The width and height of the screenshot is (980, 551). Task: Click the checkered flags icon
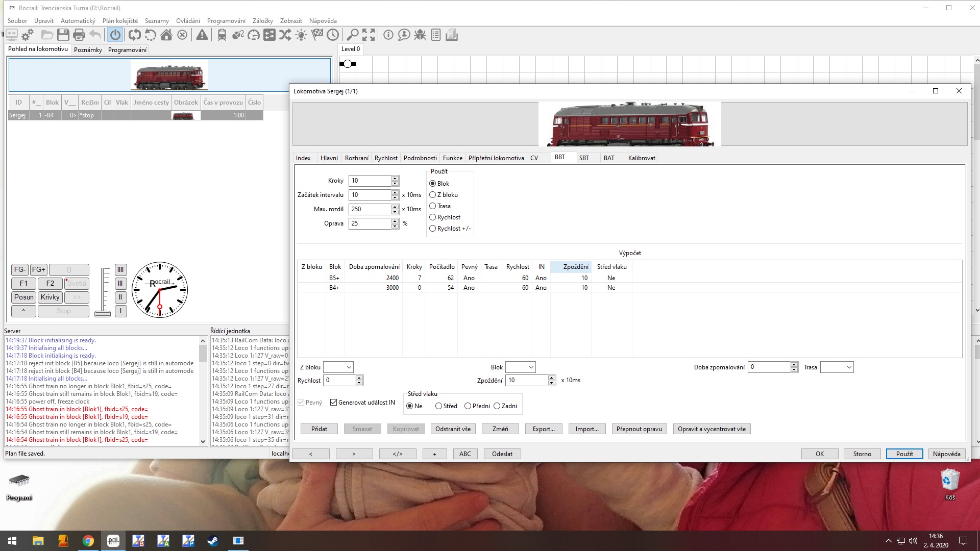point(317,35)
